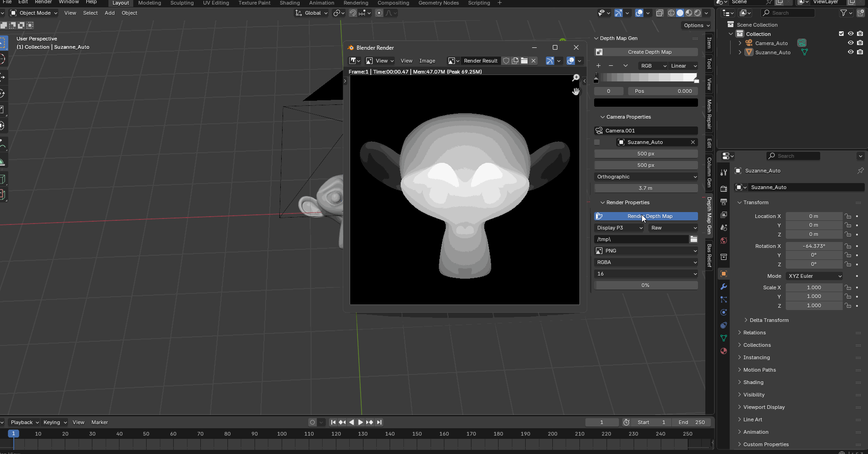The image size is (868, 454).
Task: Open the Material properties tab icon
Action: (x=724, y=351)
